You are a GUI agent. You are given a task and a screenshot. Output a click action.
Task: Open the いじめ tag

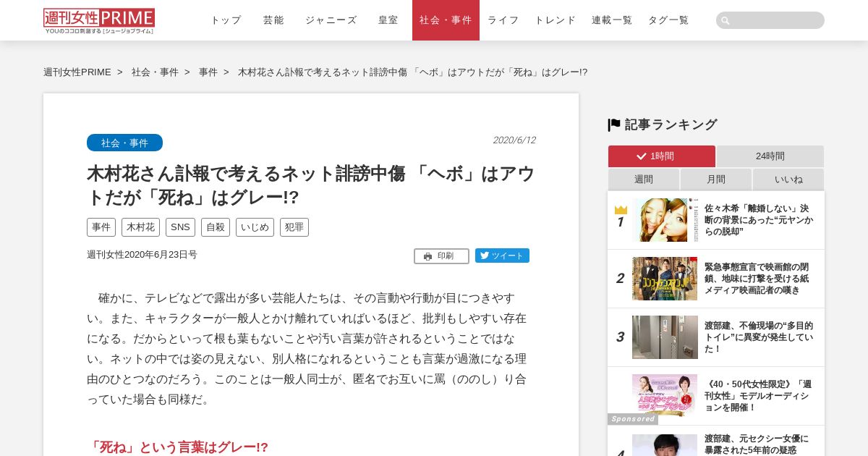[x=255, y=227]
